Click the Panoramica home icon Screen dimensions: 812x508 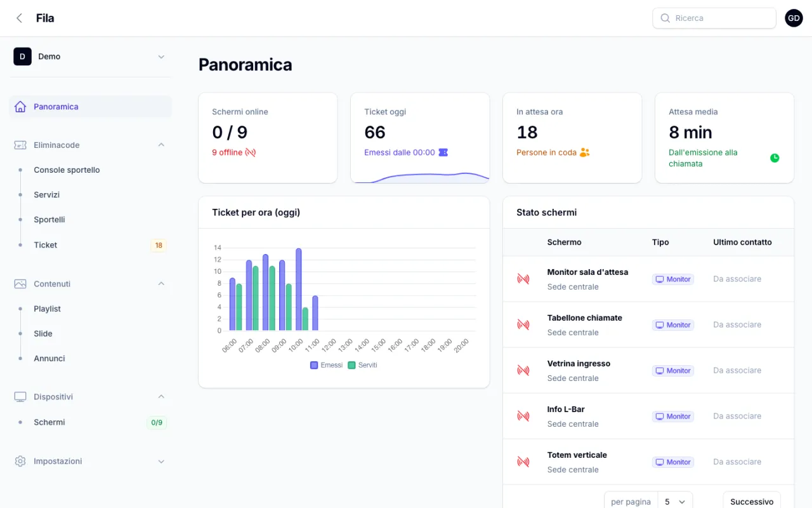(x=20, y=107)
